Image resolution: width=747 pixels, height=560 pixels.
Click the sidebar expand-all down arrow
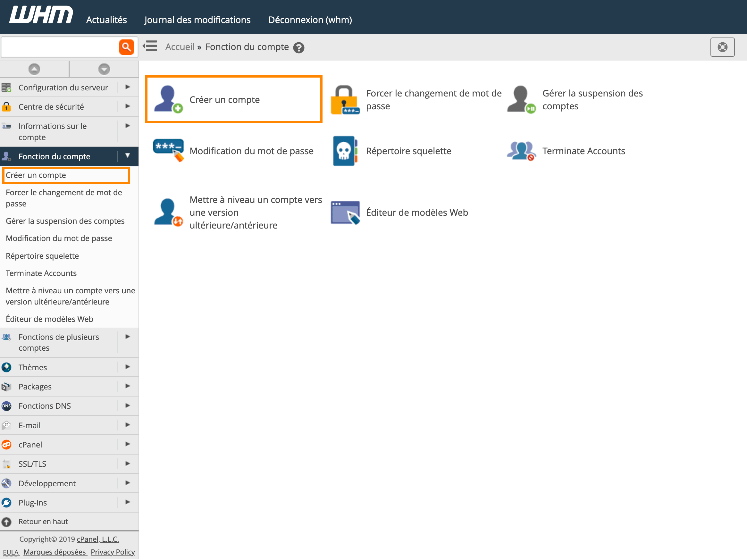pos(104,69)
